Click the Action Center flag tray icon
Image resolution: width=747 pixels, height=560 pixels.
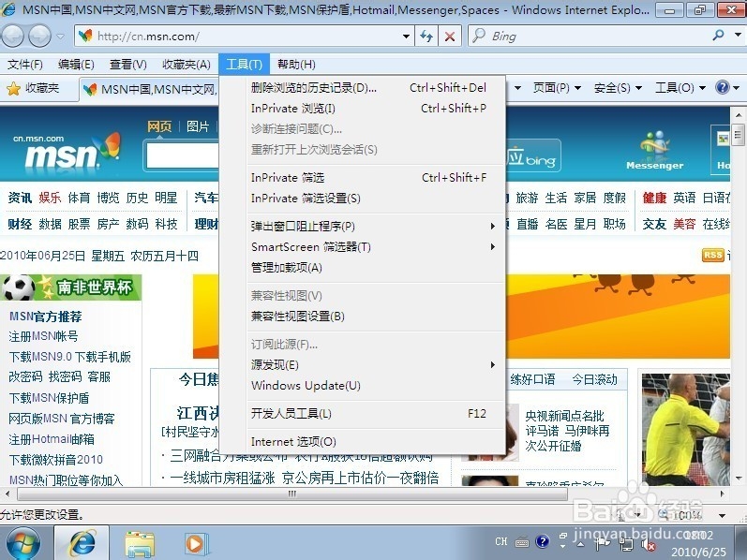coord(601,542)
